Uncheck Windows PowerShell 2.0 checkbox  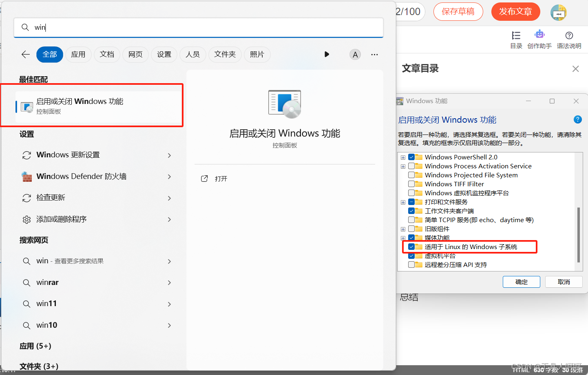[x=411, y=157]
